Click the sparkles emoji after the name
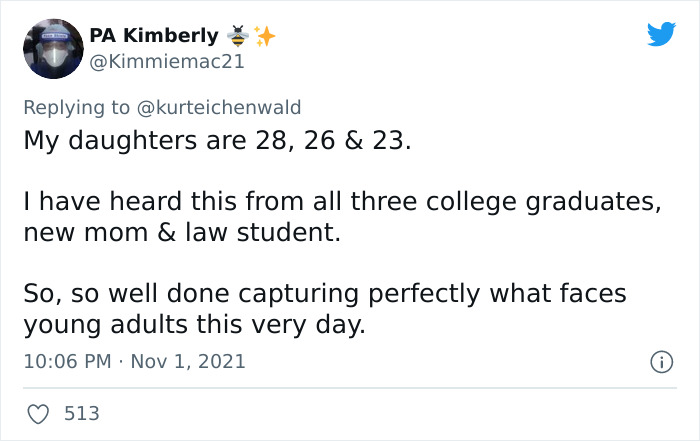Image resolution: width=700 pixels, height=441 pixels. pos(264,36)
